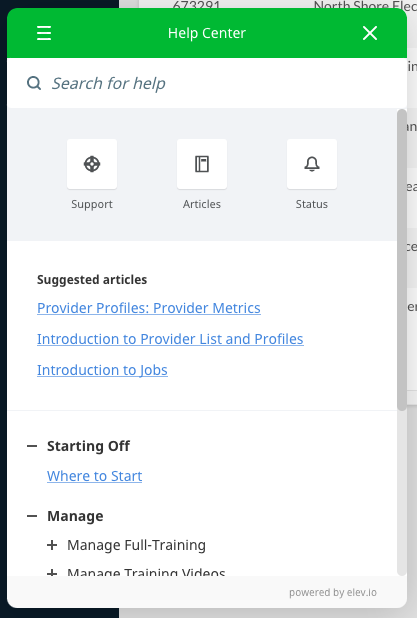The width and height of the screenshot is (417, 618).
Task: Collapse the Starting Off section
Action: 32,446
